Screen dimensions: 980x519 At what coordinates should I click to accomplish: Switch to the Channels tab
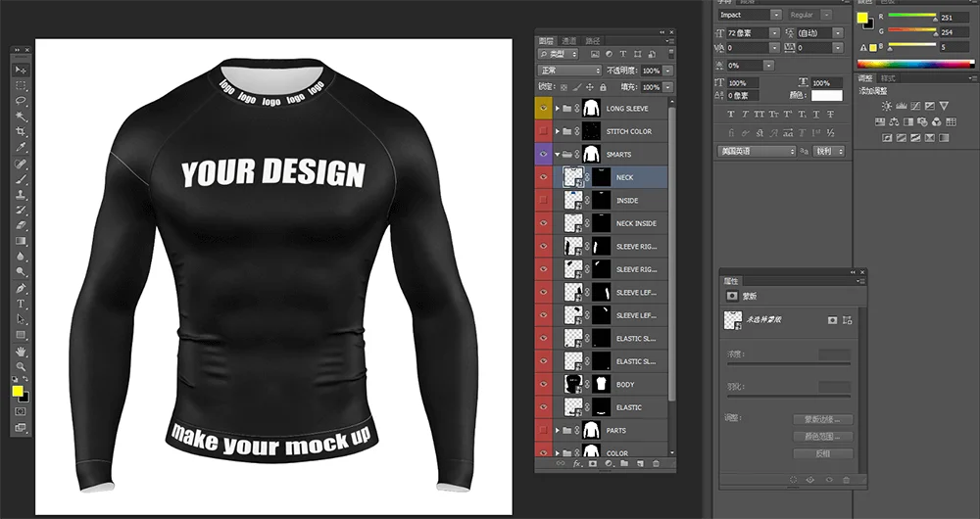[568, 40]
